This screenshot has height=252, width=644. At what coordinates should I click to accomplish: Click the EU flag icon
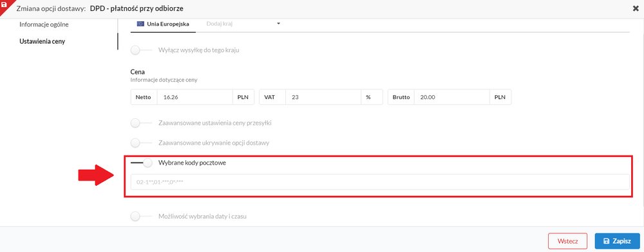tap(140, 24)
